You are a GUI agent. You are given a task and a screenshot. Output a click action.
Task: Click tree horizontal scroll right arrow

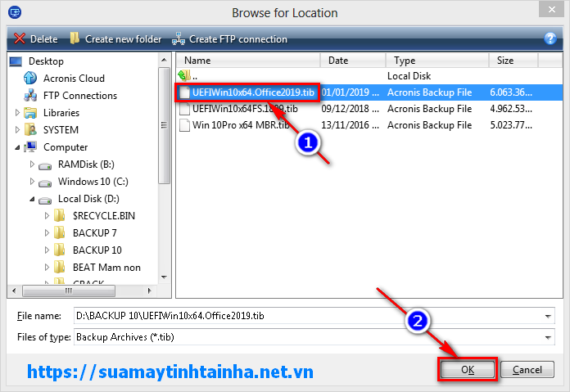149,291
